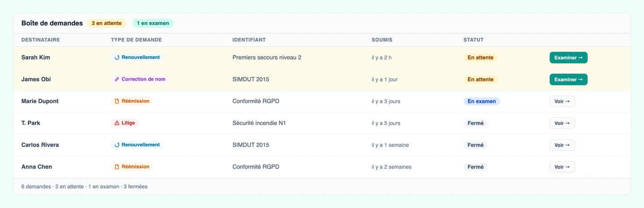Click the Destinataire column header

(41, 40)
